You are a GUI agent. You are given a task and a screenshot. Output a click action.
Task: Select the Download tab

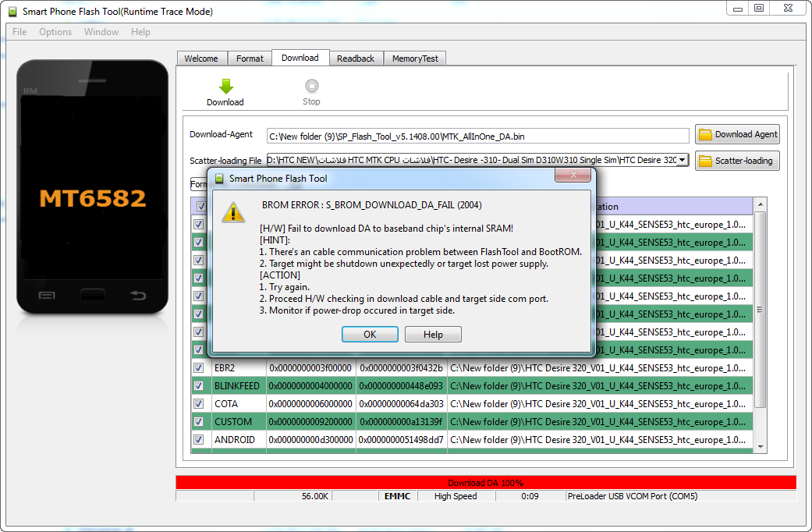click(300, 58)
